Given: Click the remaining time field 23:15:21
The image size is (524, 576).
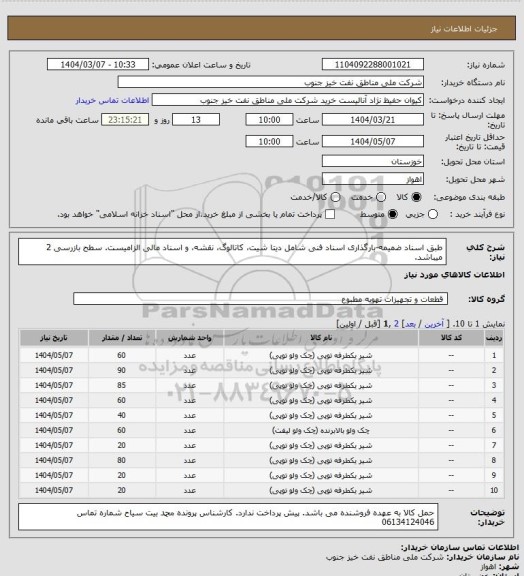Looking at the screenshot, I should coord(125,120).
